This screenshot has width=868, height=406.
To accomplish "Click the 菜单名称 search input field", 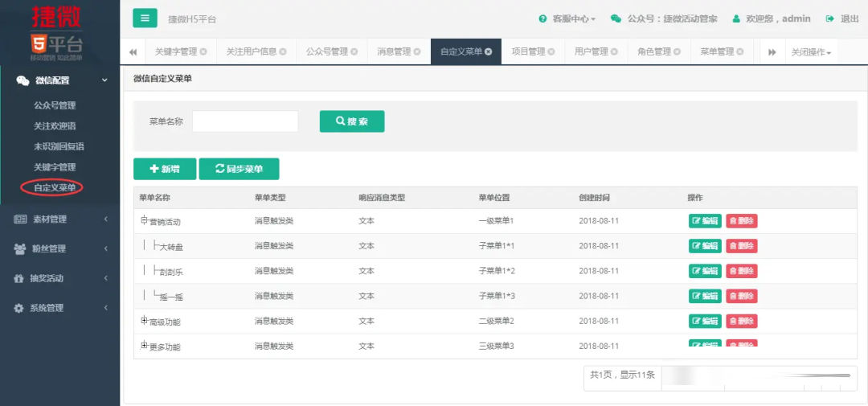I will point(245,121).
